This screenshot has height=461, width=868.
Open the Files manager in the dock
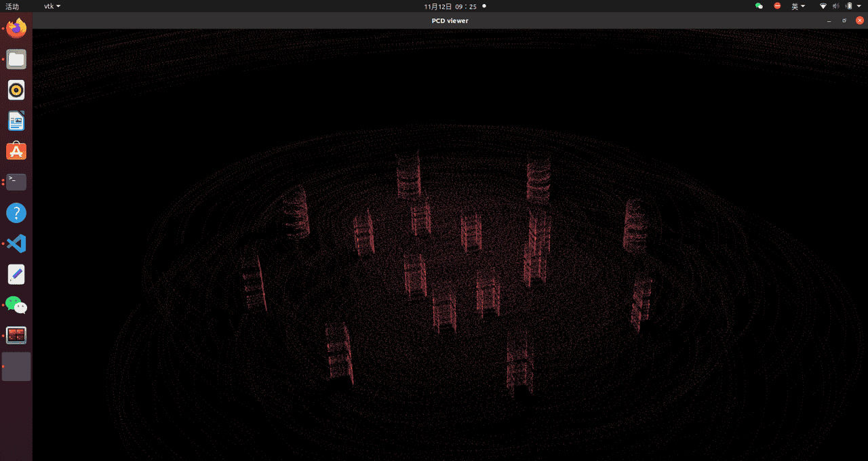16,60
